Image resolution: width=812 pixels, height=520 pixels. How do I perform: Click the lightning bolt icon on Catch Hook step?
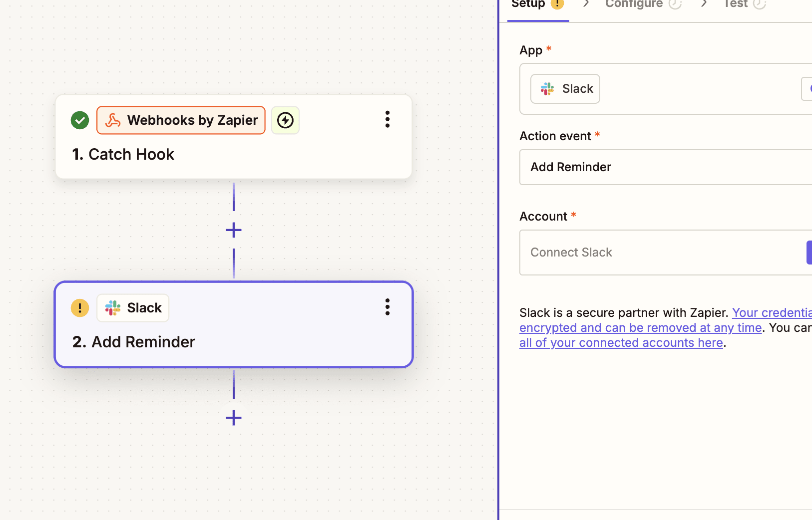(x=285, y=120)
